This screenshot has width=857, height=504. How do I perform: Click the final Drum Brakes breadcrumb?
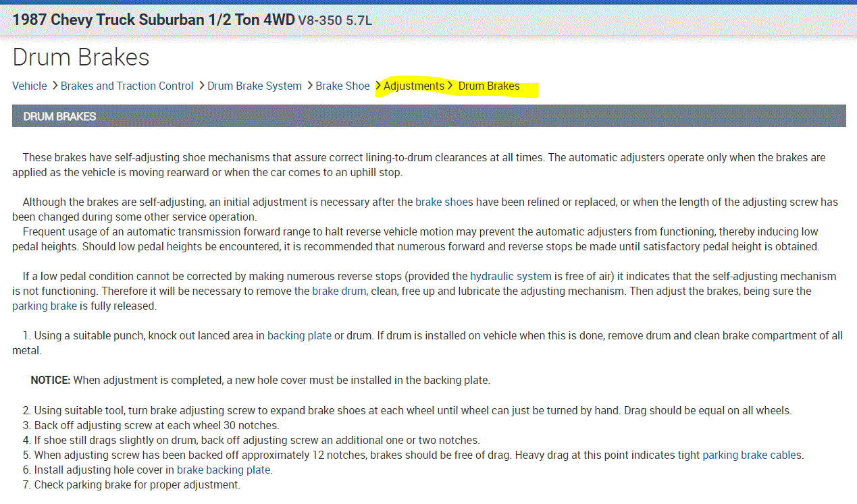(x=489, y=86)
